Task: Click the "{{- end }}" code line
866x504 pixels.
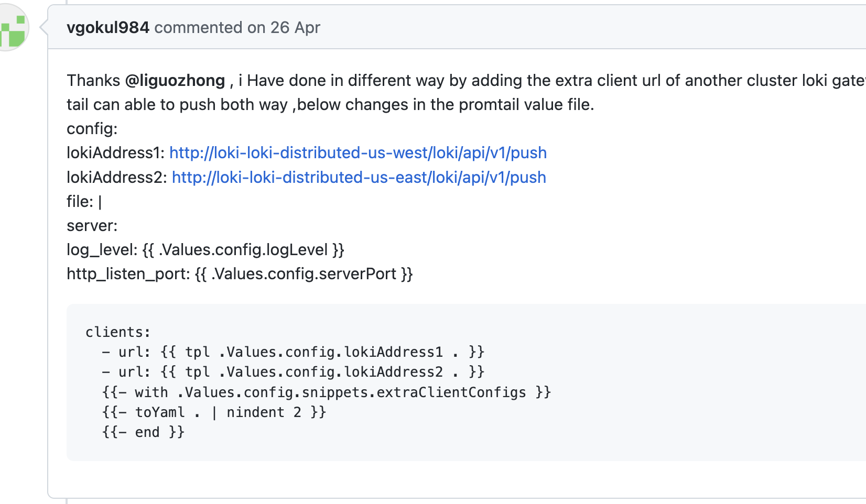Action: pos(143,432)
